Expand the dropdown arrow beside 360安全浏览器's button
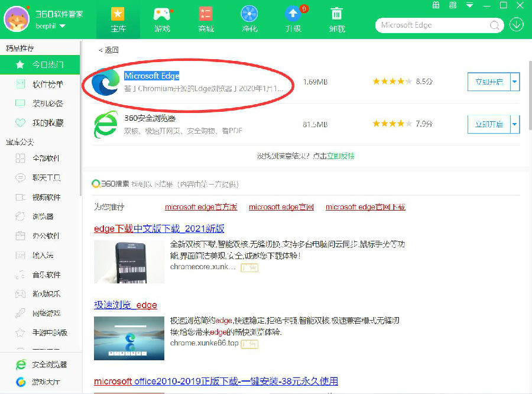532x394 pixels. [515, 124]
